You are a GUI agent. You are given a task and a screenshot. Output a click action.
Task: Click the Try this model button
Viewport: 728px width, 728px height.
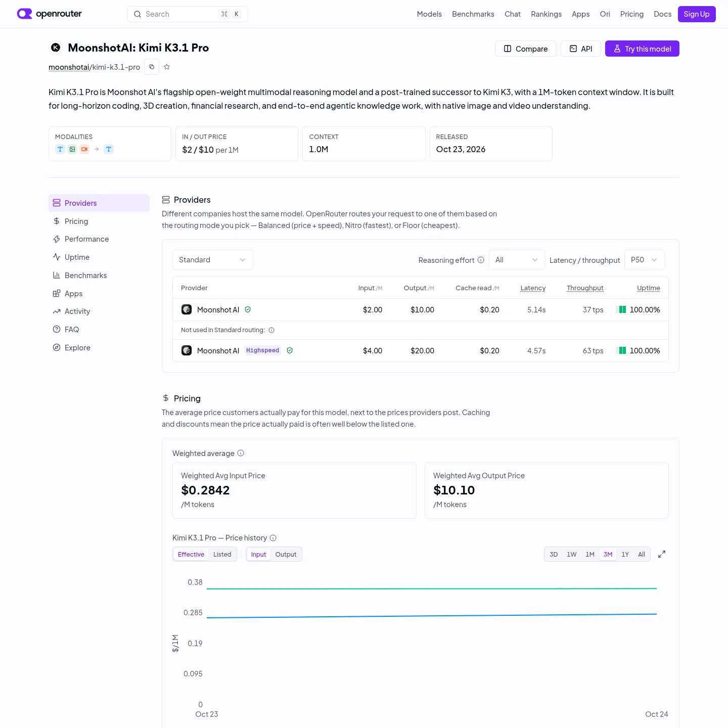point(642,49)
